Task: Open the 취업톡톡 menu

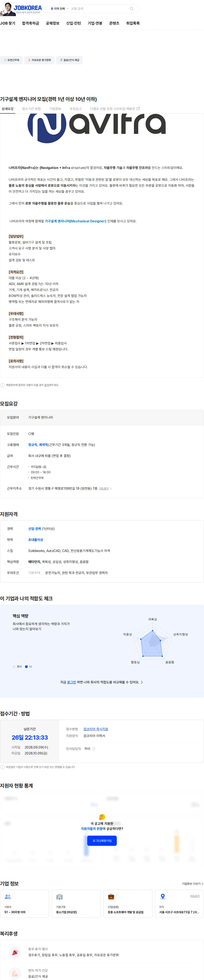Action: point(133,24)
